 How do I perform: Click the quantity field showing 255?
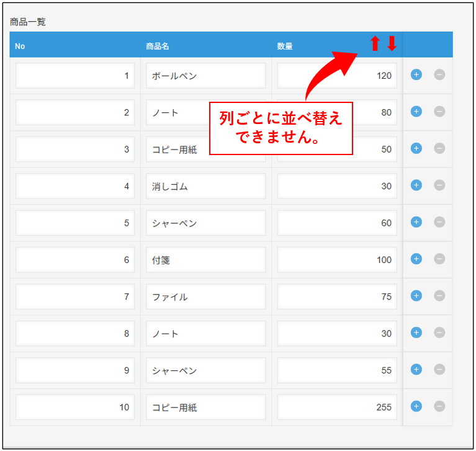tap(336, 407)
